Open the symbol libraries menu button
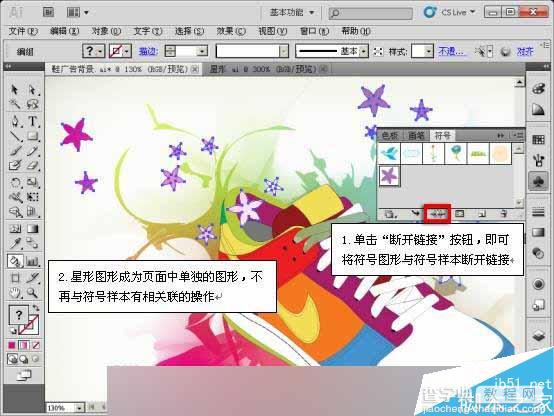 coord(390,214)
